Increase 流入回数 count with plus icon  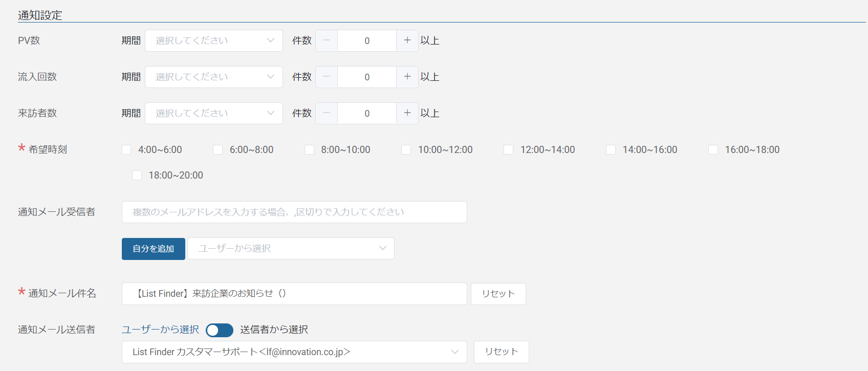[407, 77]
